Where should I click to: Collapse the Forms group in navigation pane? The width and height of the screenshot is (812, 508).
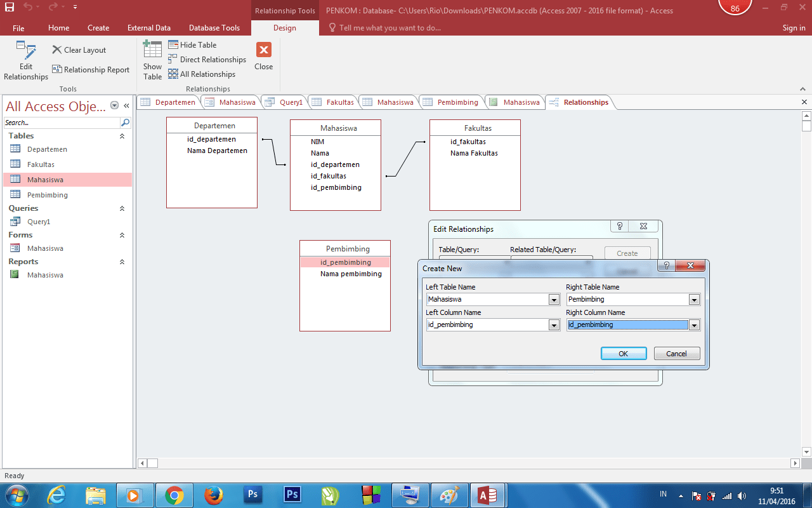tap(122, 235)
